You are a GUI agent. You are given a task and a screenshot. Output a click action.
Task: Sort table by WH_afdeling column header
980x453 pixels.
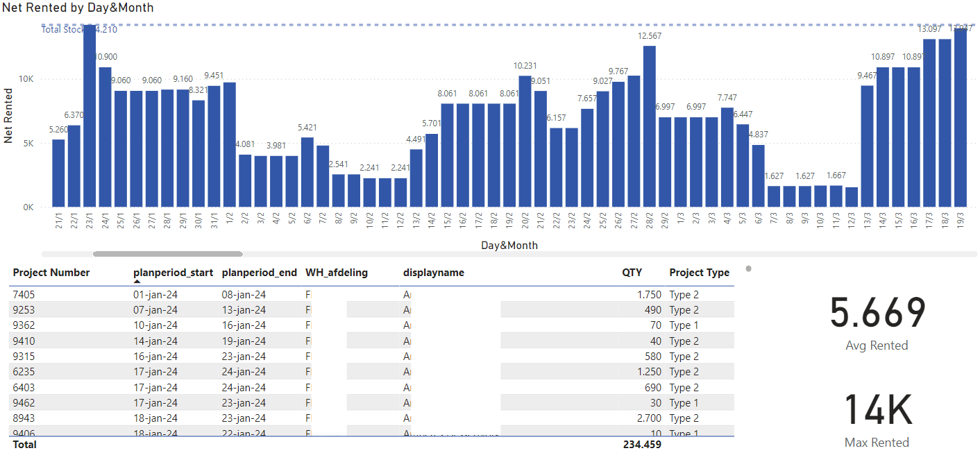337,273
